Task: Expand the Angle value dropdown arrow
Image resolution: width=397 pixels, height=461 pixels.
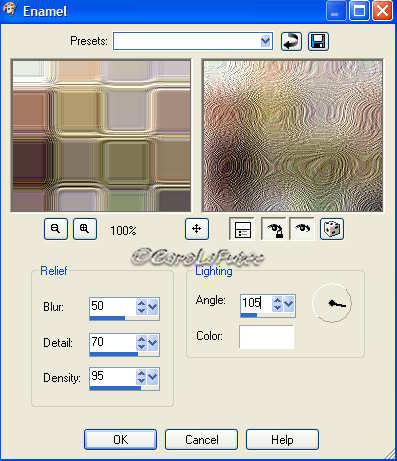Action: pos(289,304)
